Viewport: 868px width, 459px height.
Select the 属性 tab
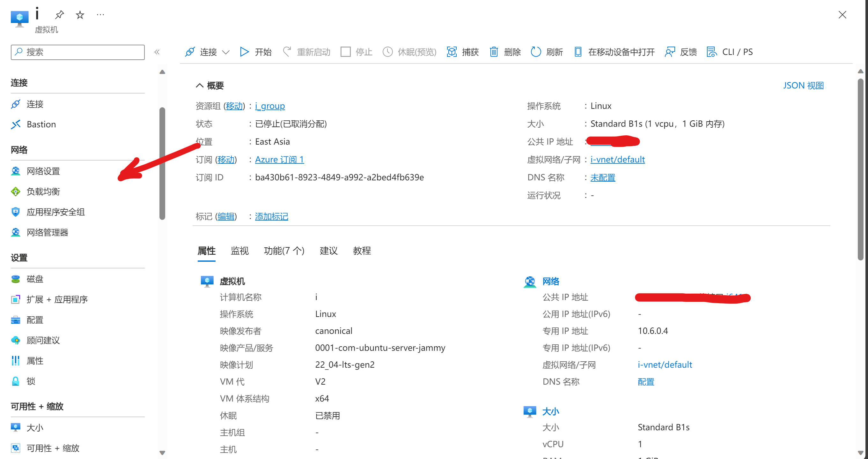pos(207,251)
